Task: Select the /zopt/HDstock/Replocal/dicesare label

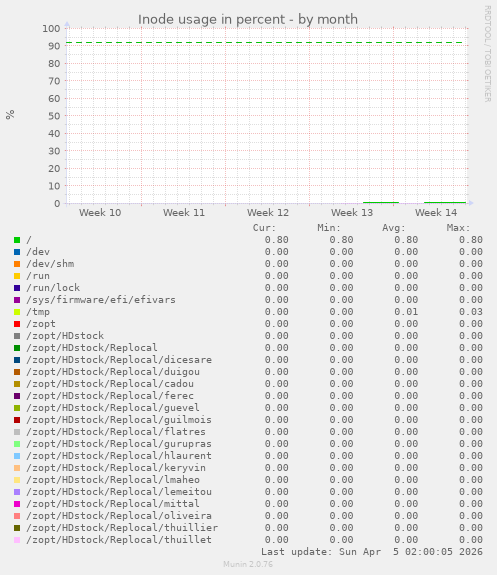Action: click(119, 360)
